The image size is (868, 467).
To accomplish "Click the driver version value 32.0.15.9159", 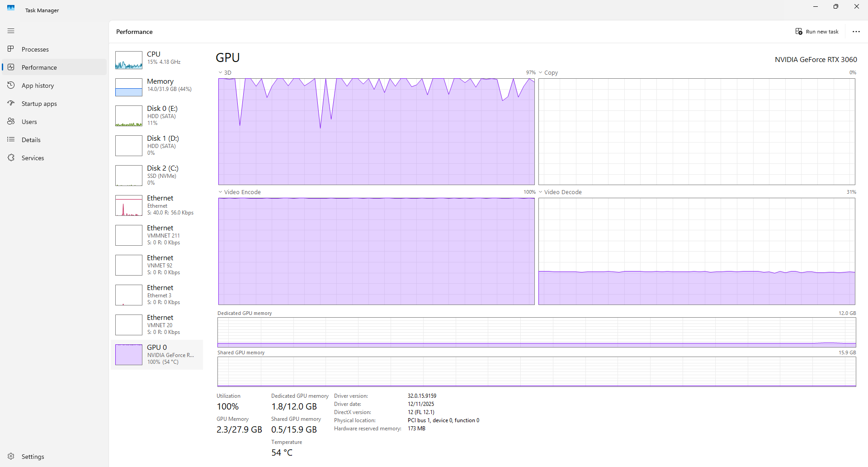I will tap(422, 396).
